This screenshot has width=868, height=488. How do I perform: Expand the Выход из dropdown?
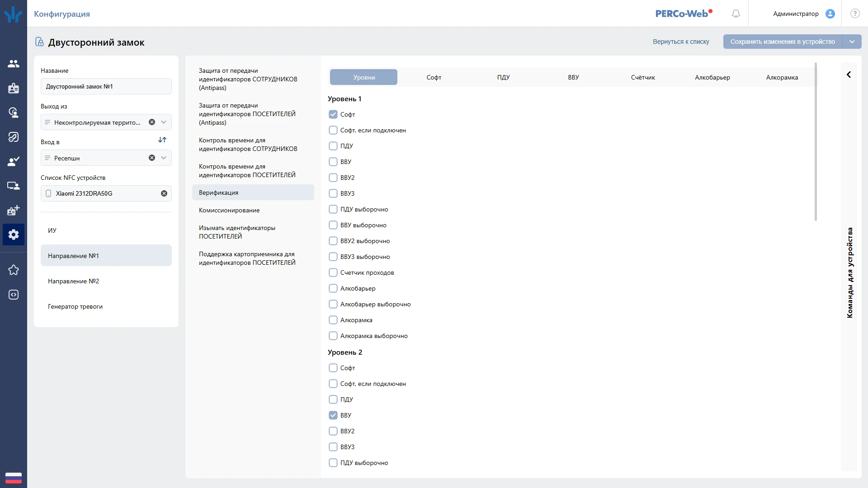click(164, 122)
